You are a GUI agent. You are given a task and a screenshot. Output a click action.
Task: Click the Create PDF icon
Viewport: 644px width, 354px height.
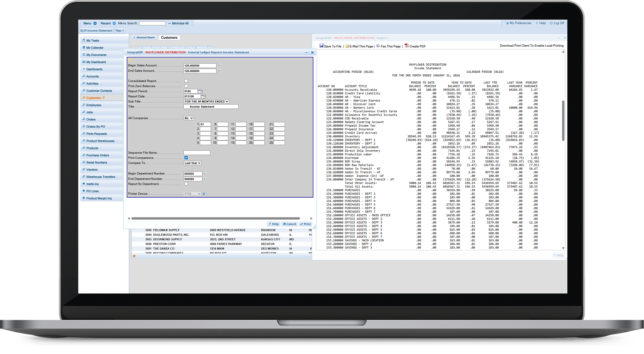(407, 46)
